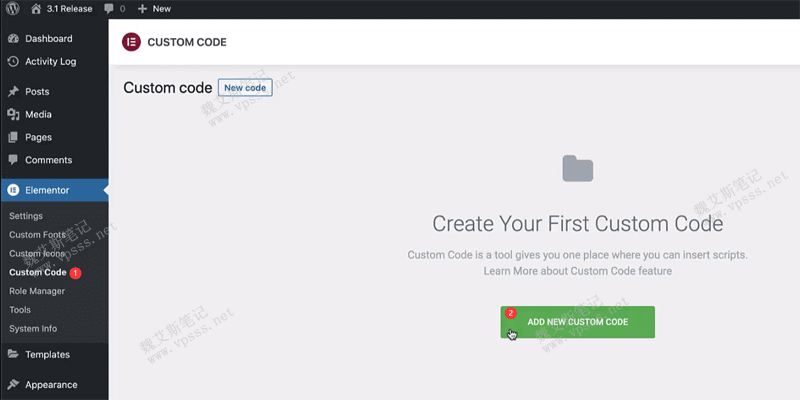Open Role Manager submenu item

37,291
